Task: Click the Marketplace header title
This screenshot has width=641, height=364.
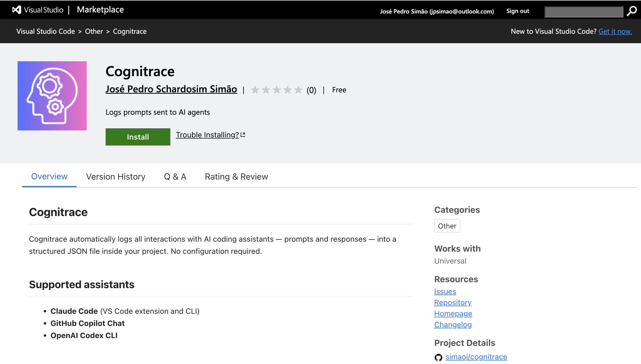Action: (100, 10)
